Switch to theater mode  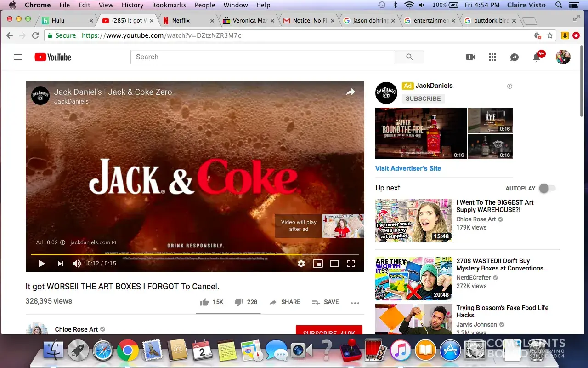point(334,264)
